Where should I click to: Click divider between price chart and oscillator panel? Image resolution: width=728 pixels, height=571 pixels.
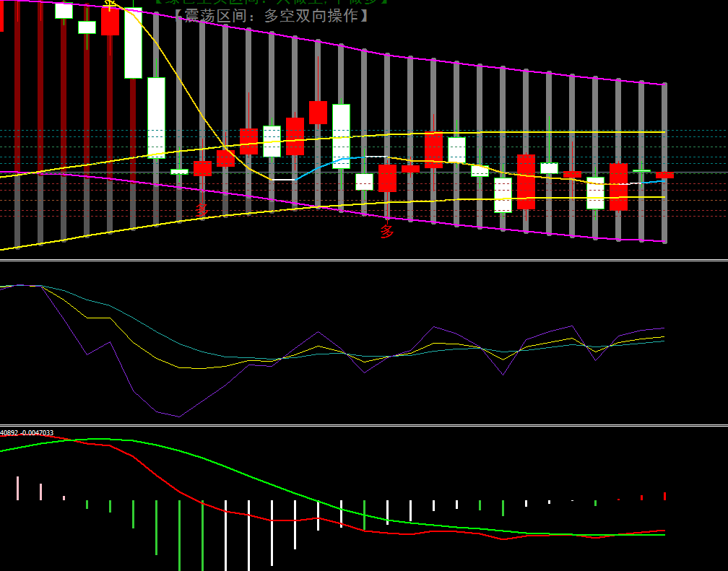pos(364,260)
